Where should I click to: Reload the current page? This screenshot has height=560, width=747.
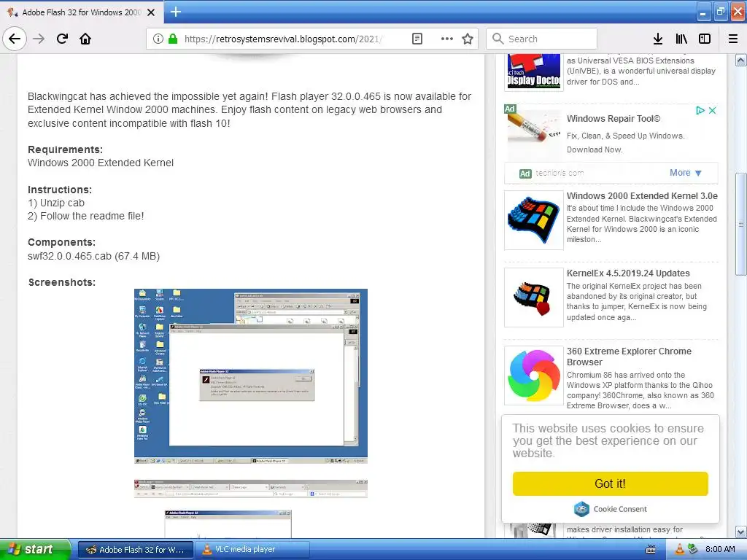tap(62, 39)
